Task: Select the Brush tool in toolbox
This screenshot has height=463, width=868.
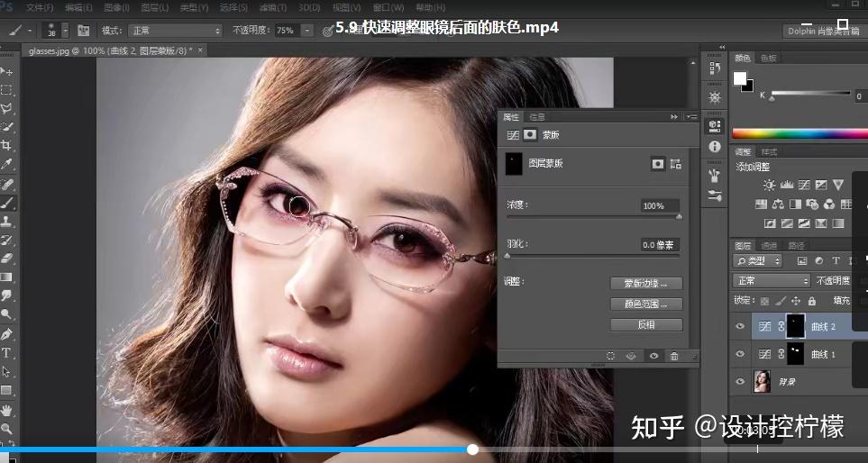Action: click(x=6, y=203)
